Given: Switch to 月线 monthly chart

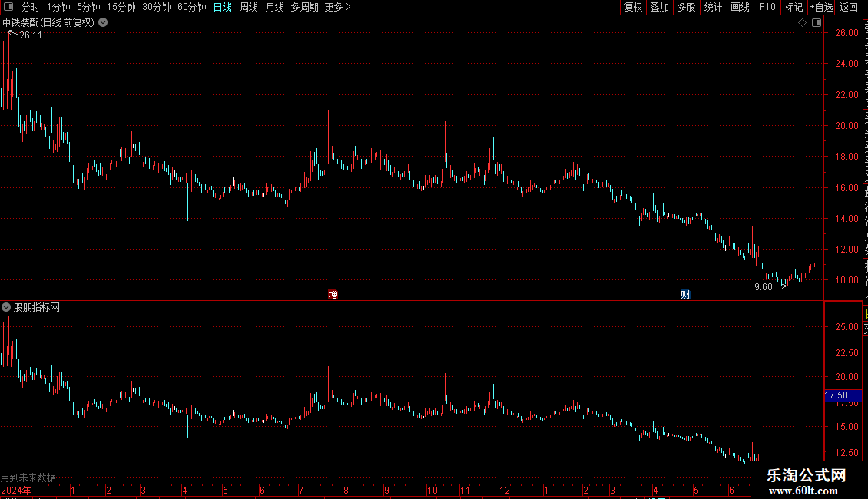Looking at the screenshot, I should click(x=274, y=7).
